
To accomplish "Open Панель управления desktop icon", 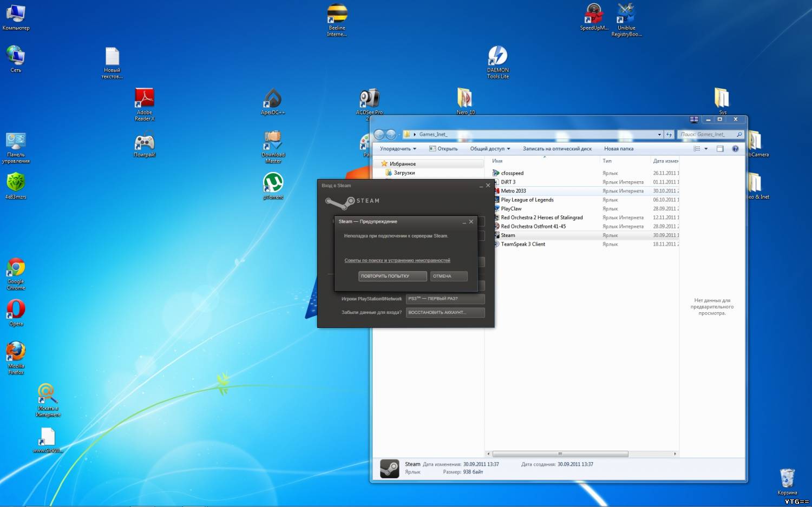I will (16, 148).
